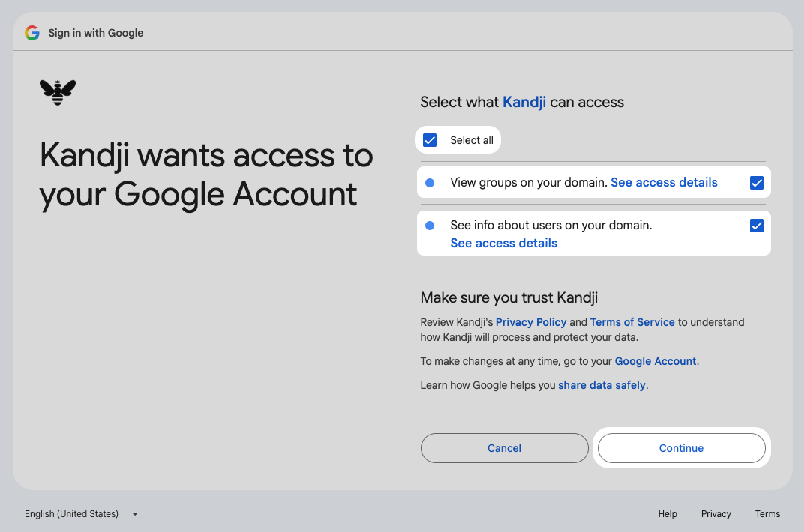Open Kandji's Privacy Policy link
The image size is (804, 532).
[x=531, y=322]
